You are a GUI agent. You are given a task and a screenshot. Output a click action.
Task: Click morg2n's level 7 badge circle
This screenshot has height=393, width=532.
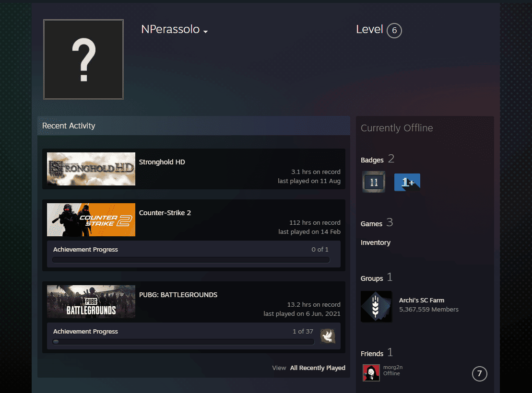pyautogui.click(x=479, y=374)
